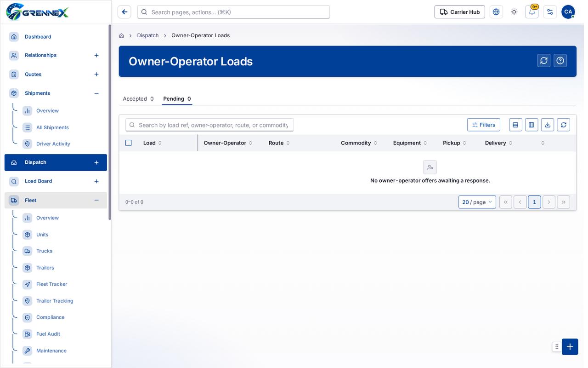Open Trailer Tracking in the sidebar
The width and height of the screenshot is (588, 368).
55,301
